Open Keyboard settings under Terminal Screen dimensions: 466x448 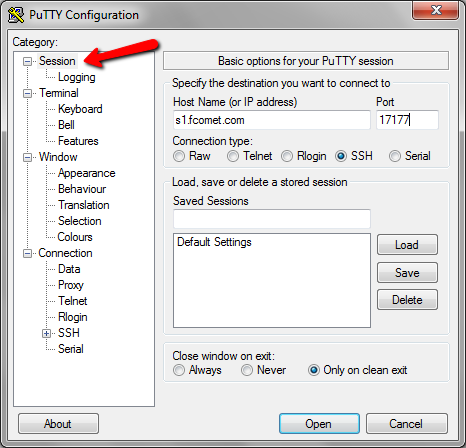(80, 109)
